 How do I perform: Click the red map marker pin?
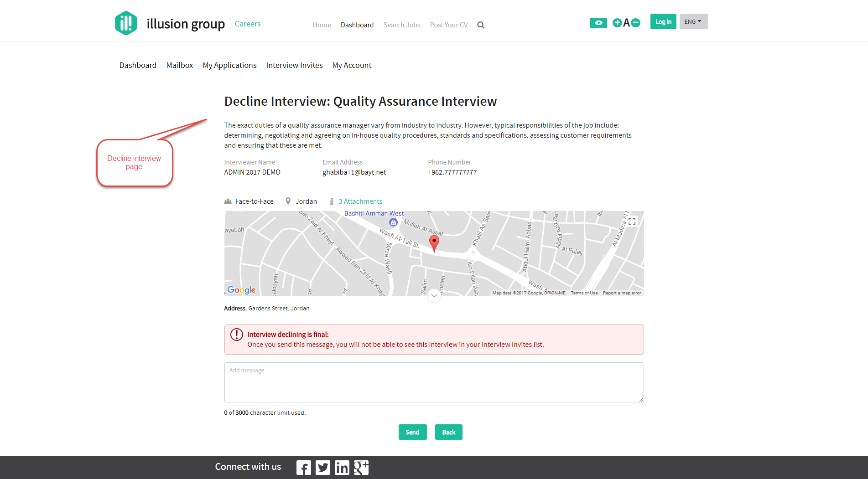click(x=434, y=244)
